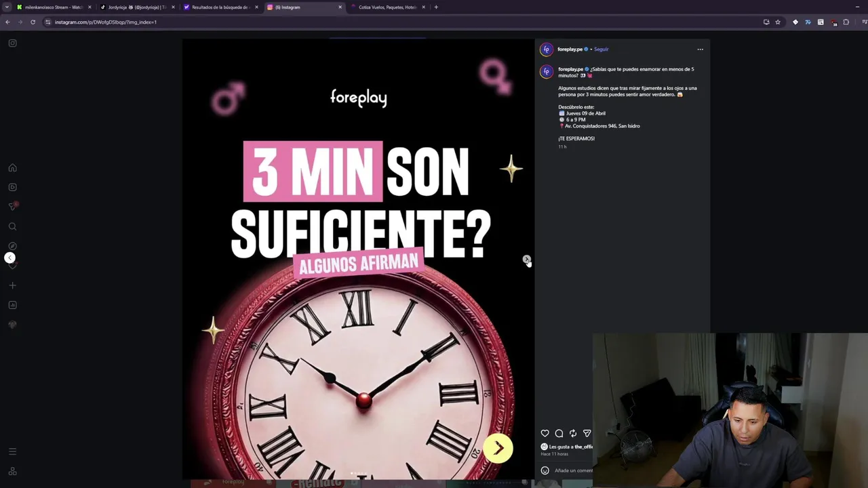The width and height of the screenshot is (868, 488).
Task: Click install-app icon in address bar
Action: point(766,22)
